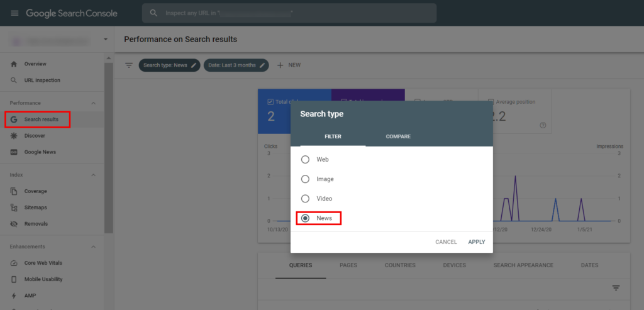Switch to the FILTER tab in dialog

coord(333,136)
